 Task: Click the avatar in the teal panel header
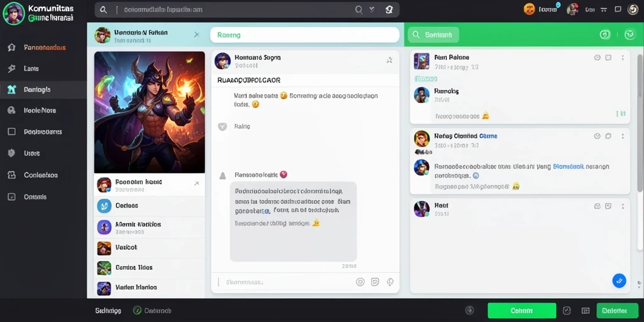[x=103, y=35]
